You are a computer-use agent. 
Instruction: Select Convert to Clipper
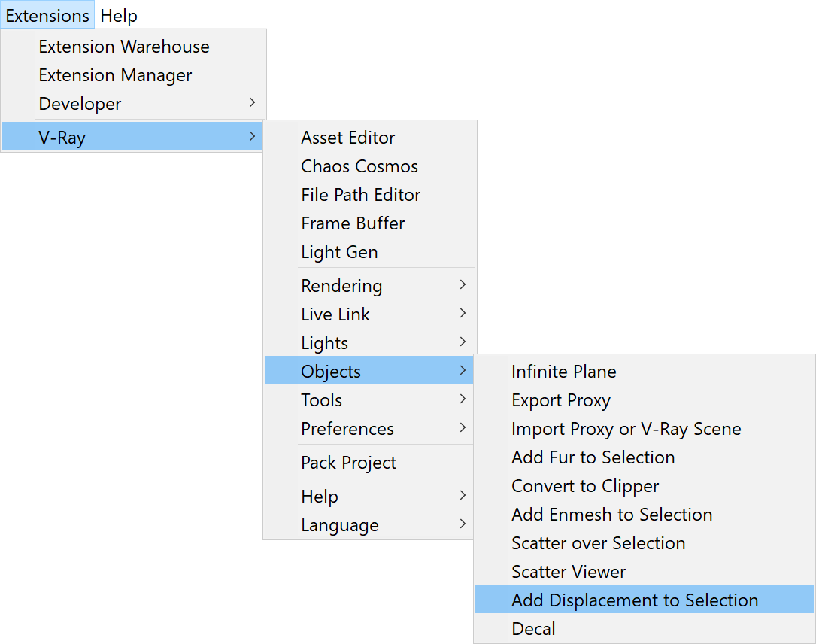645,486
